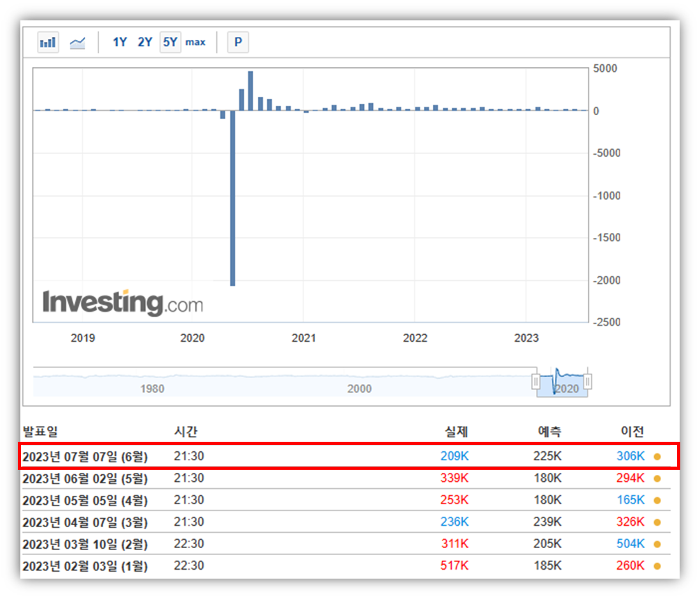Screen dimensions: 700x599
Task: Click the actual value 236K
Action: (x=454, y=522)
